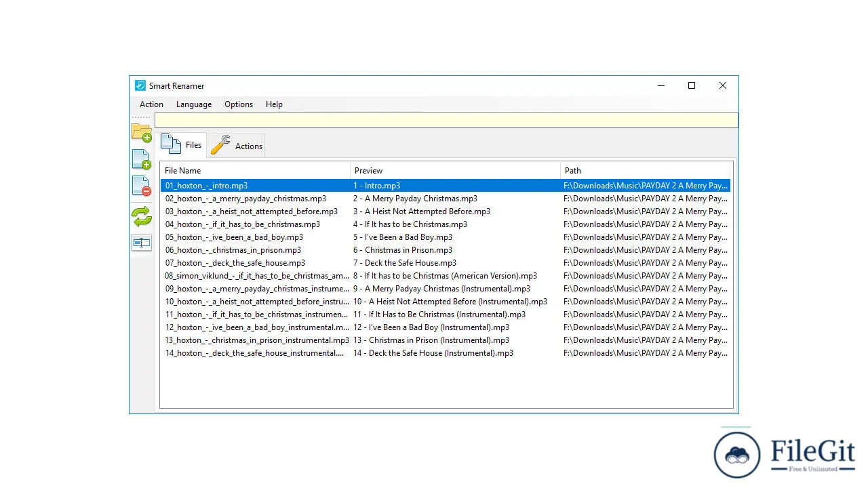The image size is (868, 488).
Task: Sort by the Preview column header
Action: (x=455, y=171)
